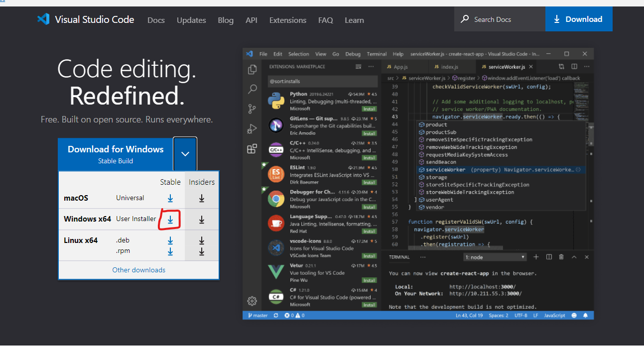Click 'UTF-8' encoding in status bar
The width and height of the screenshot is (644, 349).
(x=521, y=316)
